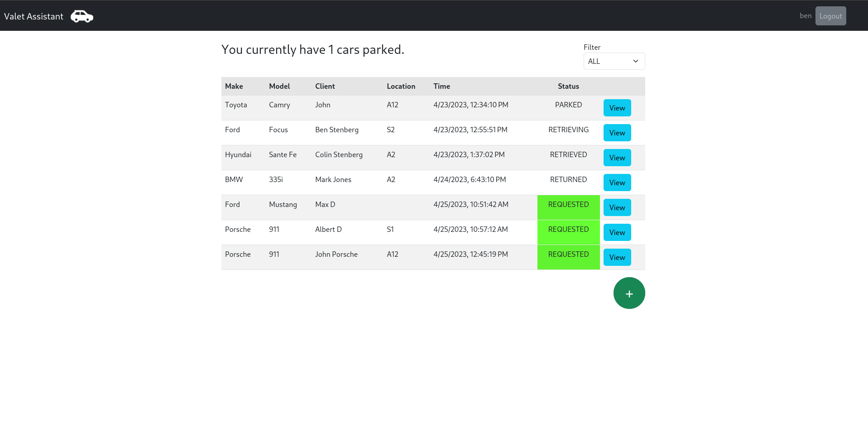Click the Status column header
The height and width of the screenshot is (423, 868).
pyautogui.click(x=568, y=86)
